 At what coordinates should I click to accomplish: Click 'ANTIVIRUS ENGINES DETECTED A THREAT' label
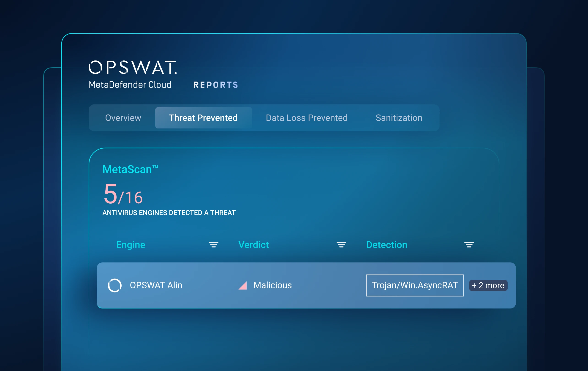click(169, 213)
